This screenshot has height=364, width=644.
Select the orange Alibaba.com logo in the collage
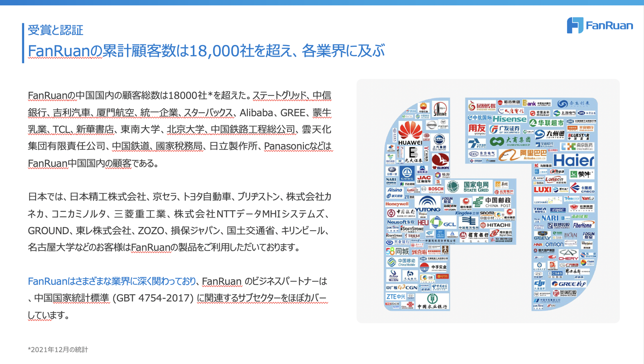[x=522, y=155]
